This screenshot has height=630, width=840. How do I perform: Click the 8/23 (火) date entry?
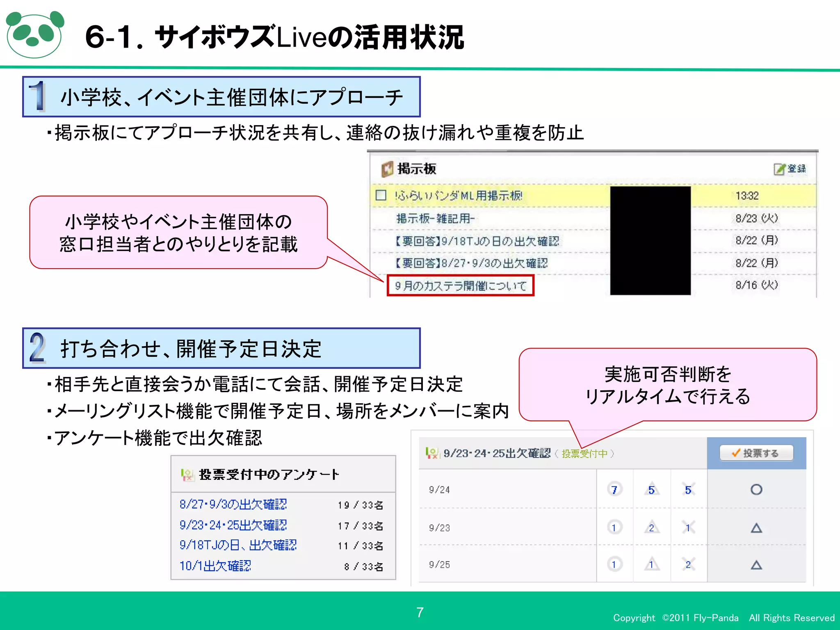[756, 218]
